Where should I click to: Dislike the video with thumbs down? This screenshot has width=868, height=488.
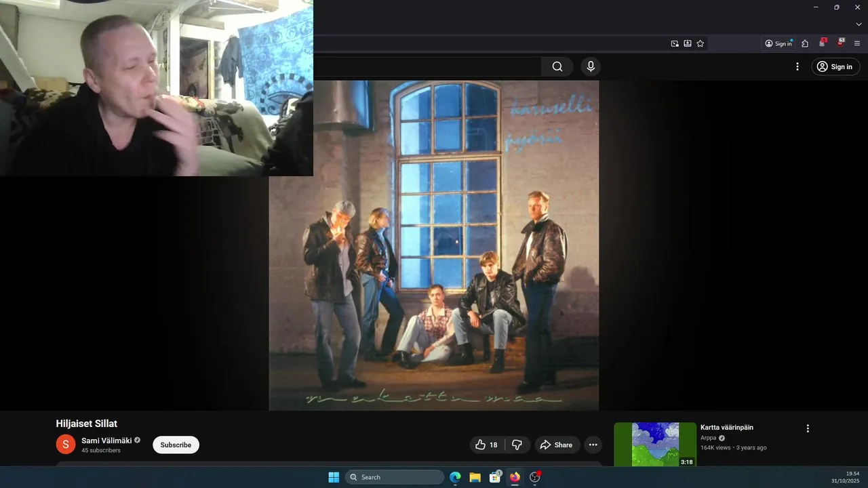click(517, 445)
